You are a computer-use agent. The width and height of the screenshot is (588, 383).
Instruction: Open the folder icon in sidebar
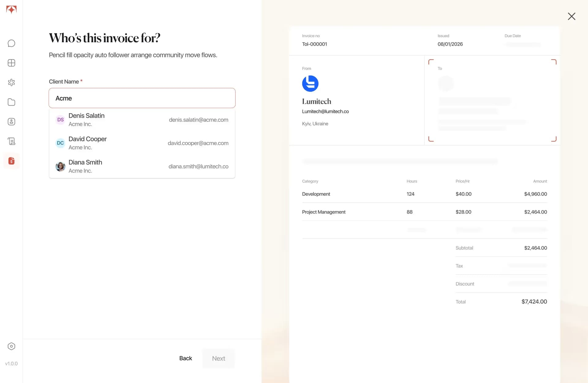[11, 102]
